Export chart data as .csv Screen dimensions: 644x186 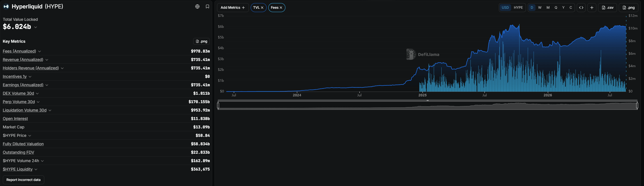[608, 8]
